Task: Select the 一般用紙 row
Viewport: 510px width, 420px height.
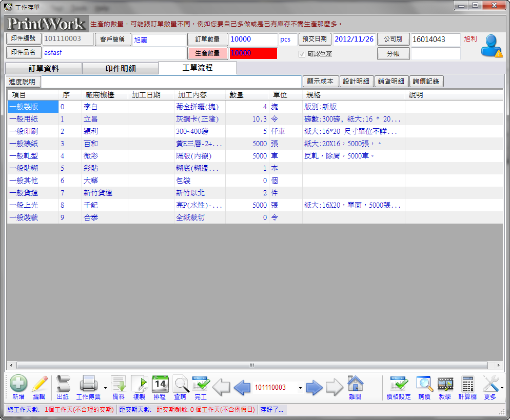Action: point(255,119)
